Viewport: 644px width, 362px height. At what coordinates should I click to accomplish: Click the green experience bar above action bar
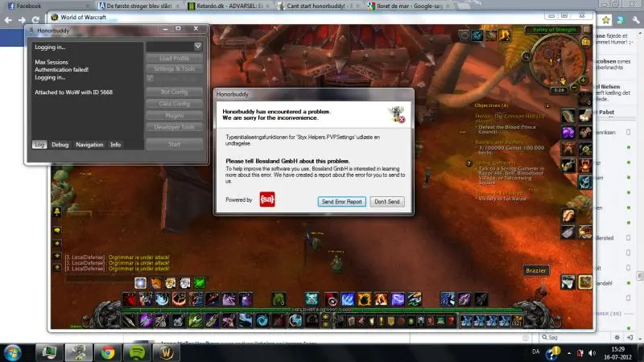[320, 310]
